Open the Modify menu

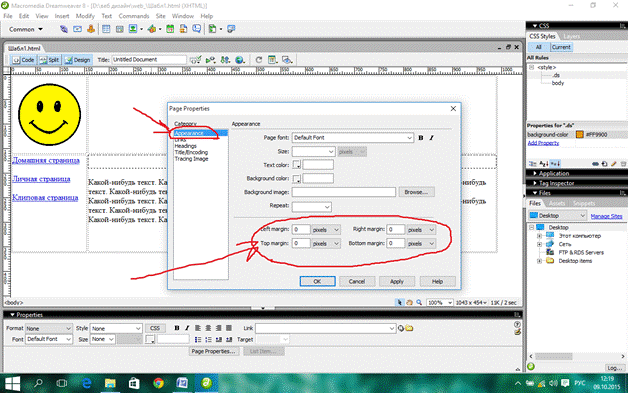(x=85, y=16)
